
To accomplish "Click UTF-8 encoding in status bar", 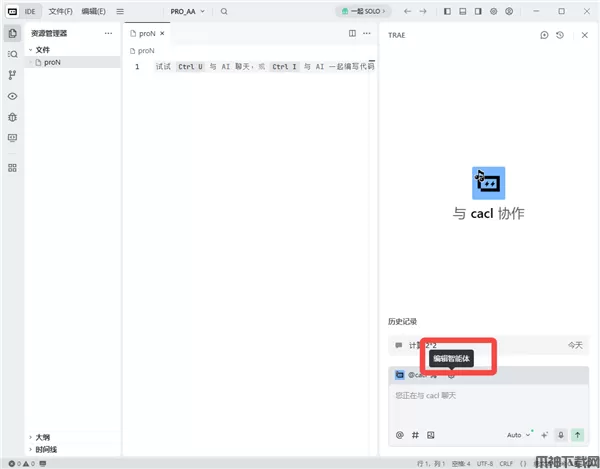I will 485,464.
